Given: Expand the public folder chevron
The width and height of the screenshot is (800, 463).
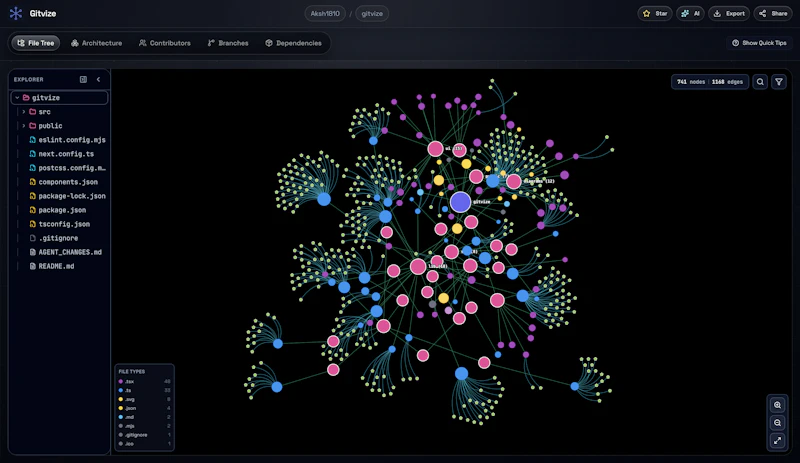Looking at the screenshot, I should 23,126.
